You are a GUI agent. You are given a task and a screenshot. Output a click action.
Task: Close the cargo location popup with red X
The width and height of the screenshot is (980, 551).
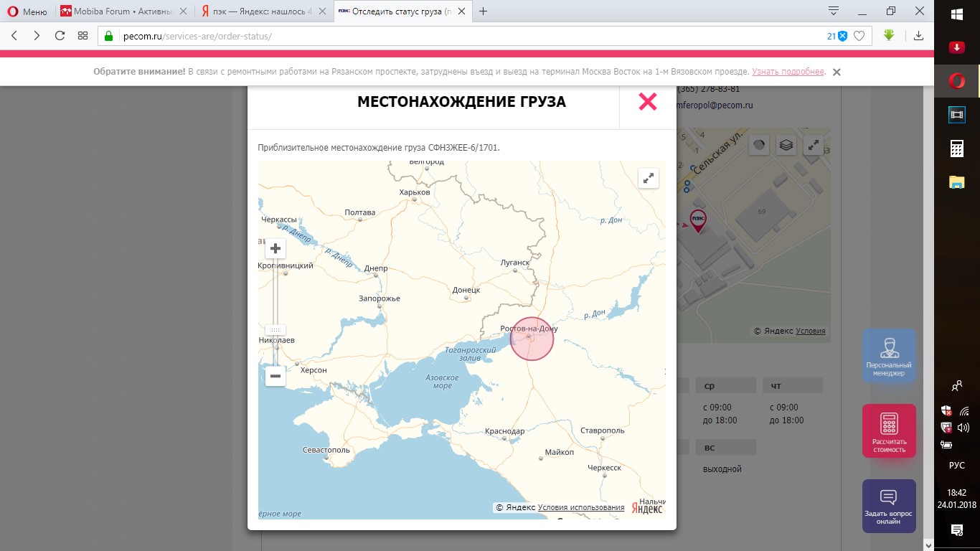click(647, 102)
